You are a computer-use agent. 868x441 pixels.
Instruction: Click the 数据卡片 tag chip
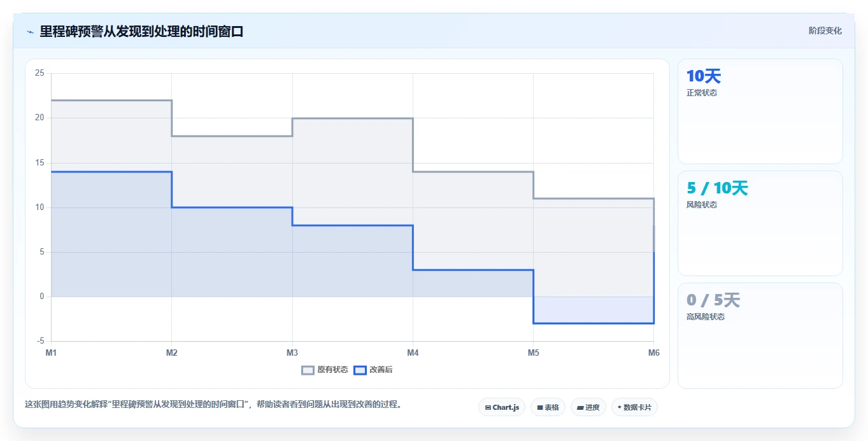point(634,407)
